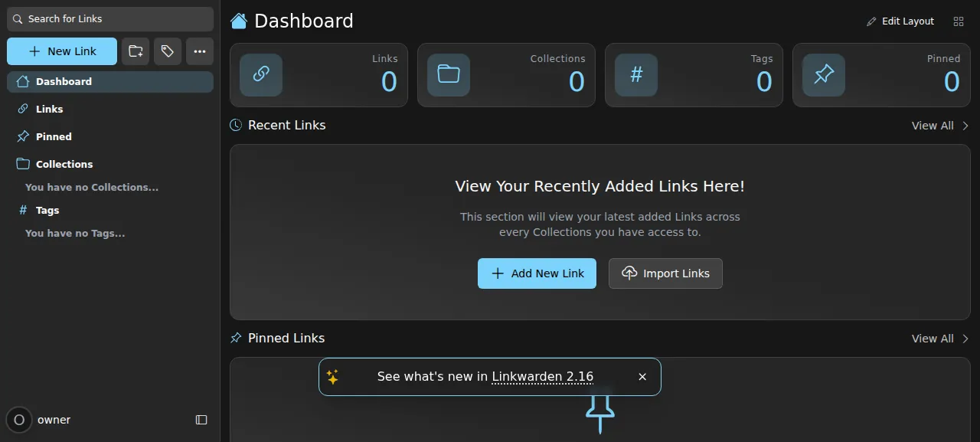Click the Pinned stat card pin icon

tap(824, 75)
